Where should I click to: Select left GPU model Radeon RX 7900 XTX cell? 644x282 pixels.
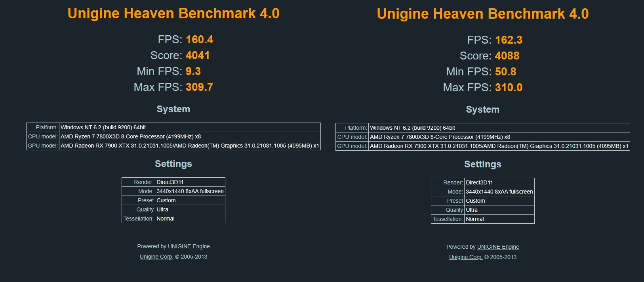click(x=190, y=146)
